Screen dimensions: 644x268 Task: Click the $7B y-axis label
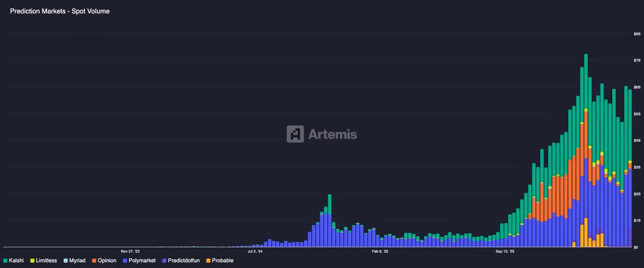(x=637, y=60)
